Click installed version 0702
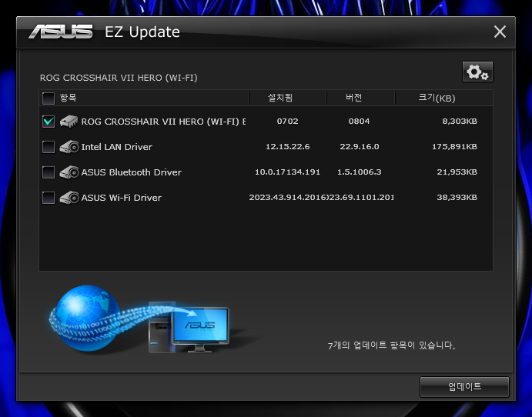Viewport: 532px width, 417px height. tap(287, 122)
